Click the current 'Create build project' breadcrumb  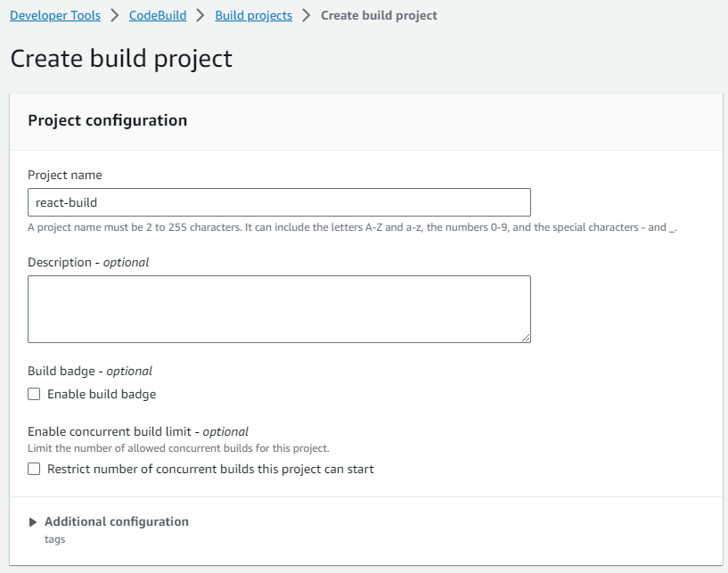pos(379,16)
